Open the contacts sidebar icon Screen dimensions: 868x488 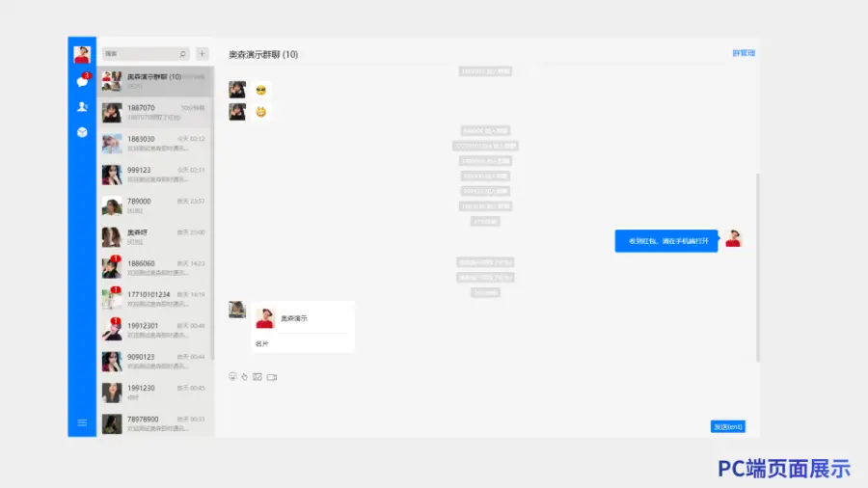pos(82,107)
